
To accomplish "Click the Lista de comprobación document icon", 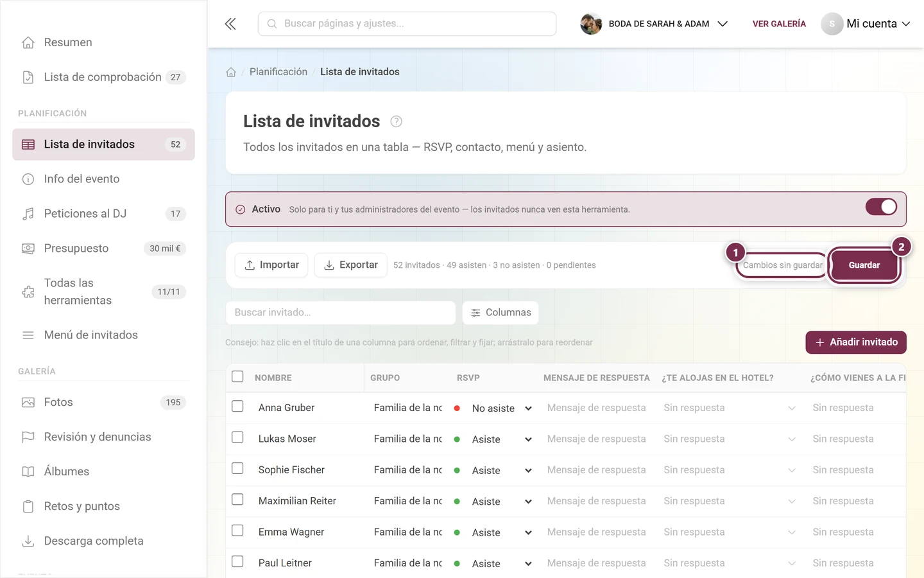I will (x=28, y=77).
